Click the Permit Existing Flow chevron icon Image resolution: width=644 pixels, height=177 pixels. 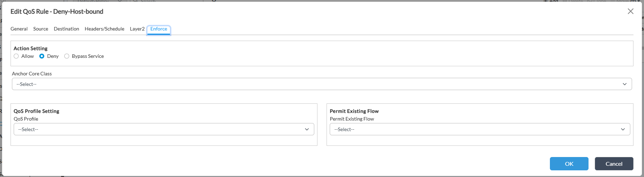(x=623, y=129)
